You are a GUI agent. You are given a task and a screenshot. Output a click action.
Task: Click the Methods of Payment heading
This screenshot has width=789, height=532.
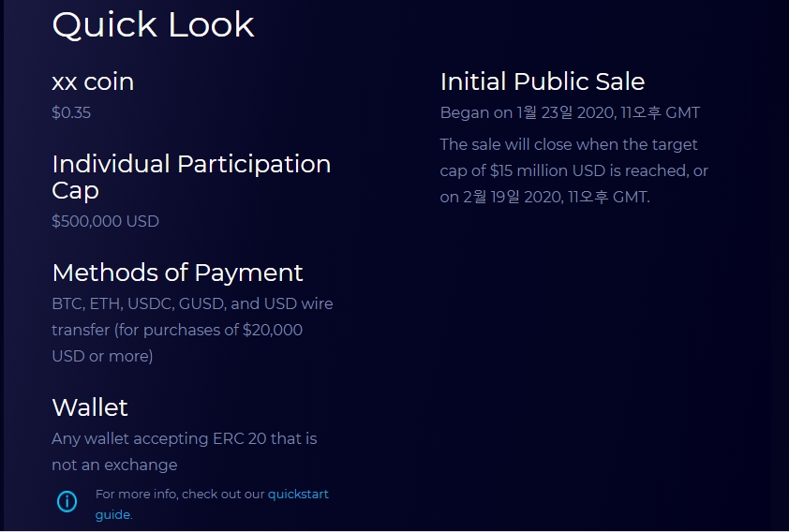coord(177,273)
